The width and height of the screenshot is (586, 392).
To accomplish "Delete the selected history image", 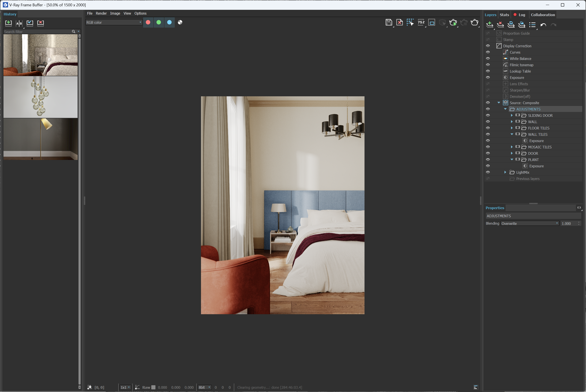I will (x=41, y=23).
